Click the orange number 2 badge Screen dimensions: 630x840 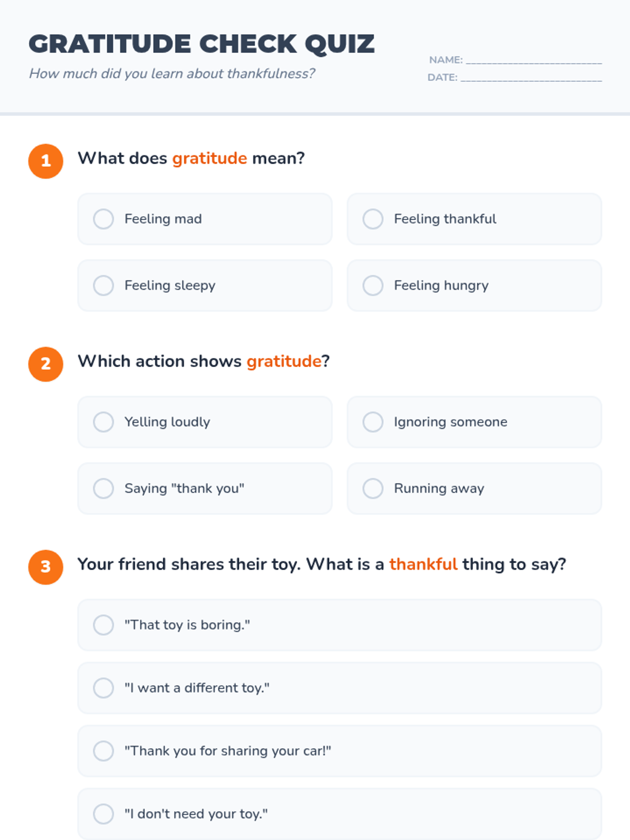(x=46, y=364)
